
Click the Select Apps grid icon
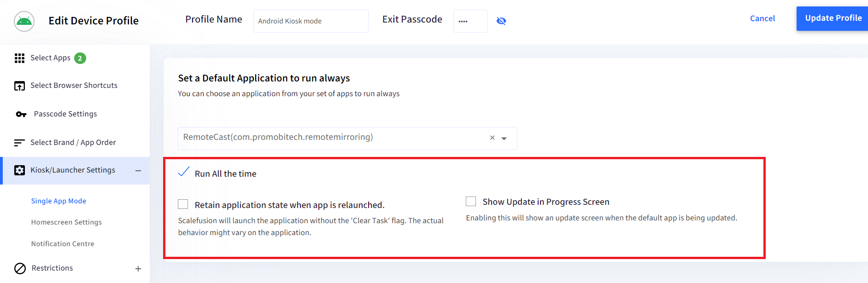[19, 58]
